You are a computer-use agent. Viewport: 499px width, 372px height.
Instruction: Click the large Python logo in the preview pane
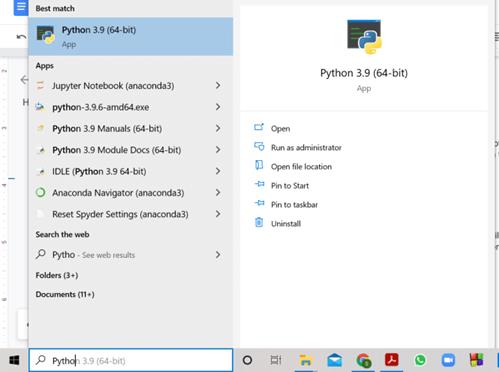click(364, 37)
